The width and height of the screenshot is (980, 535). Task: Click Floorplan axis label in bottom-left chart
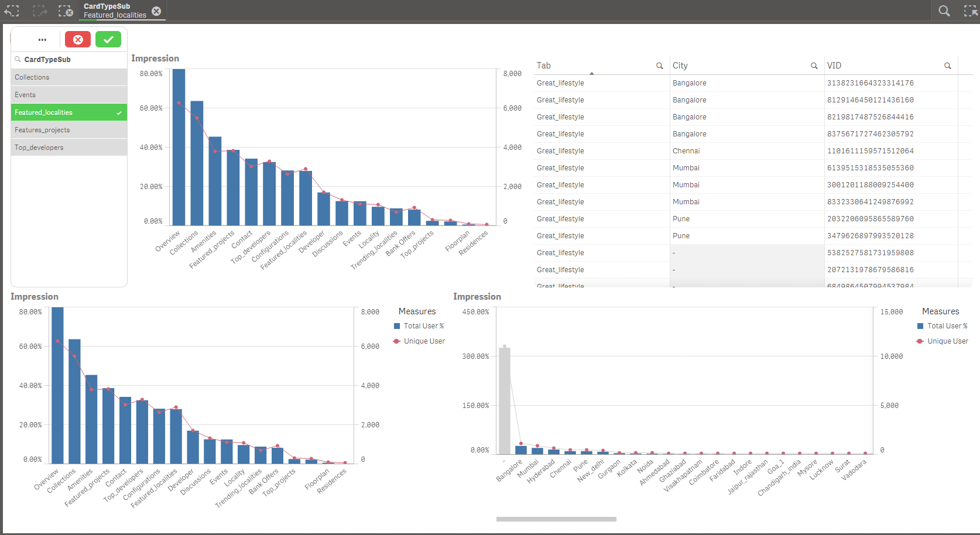[x=317, y=478]
